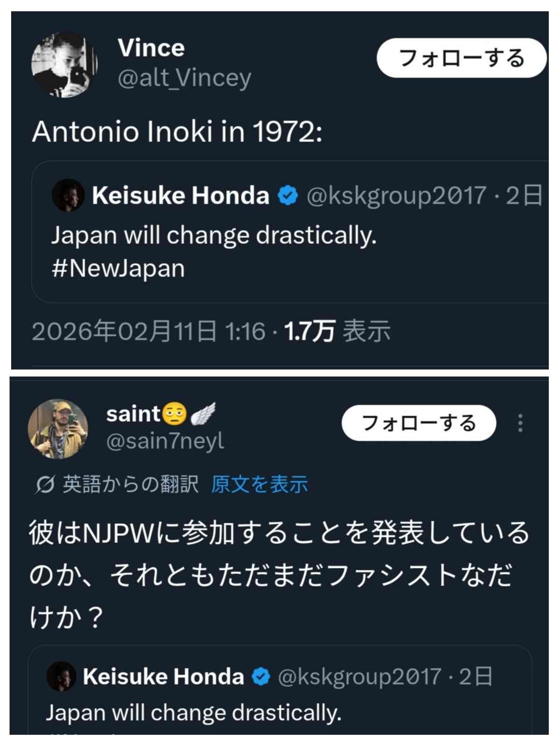Open the #NewJapan hashtag
Image resolution: width=560 pixels, height=746 pixels.
click(119, 269)
